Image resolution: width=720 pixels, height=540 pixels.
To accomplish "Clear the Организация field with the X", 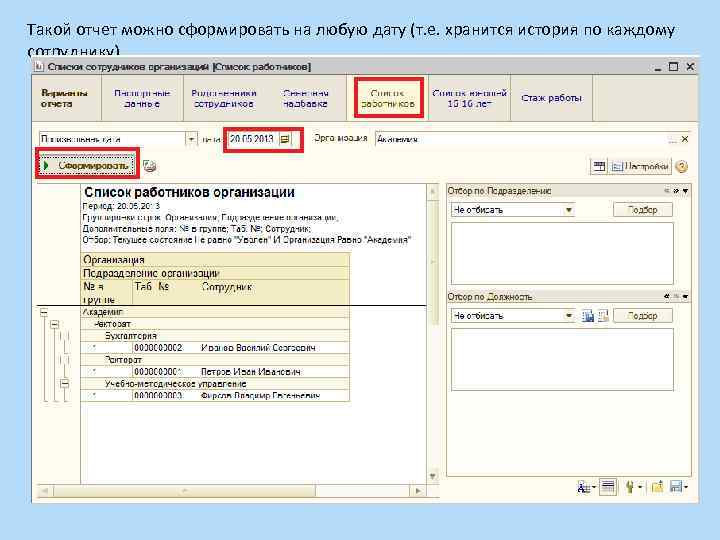I will click(x=685, y=139).
